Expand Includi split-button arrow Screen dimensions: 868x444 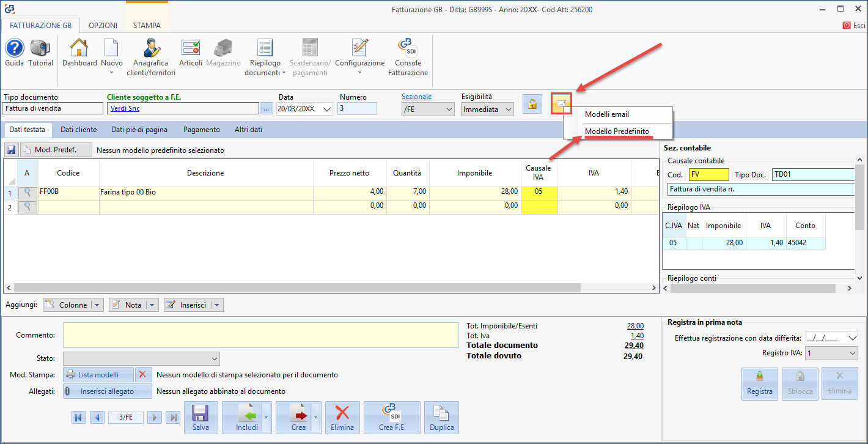pyautogui.click(x=266, y=418)
